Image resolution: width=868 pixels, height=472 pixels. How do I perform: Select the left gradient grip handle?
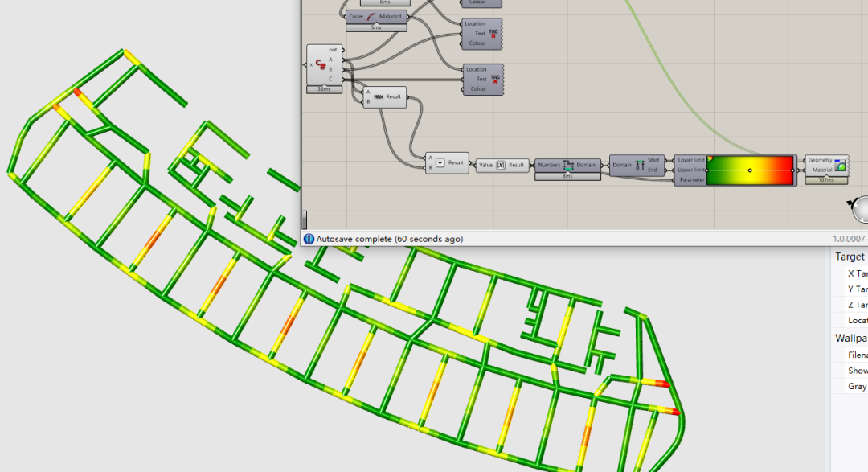(x=707, y=170)
